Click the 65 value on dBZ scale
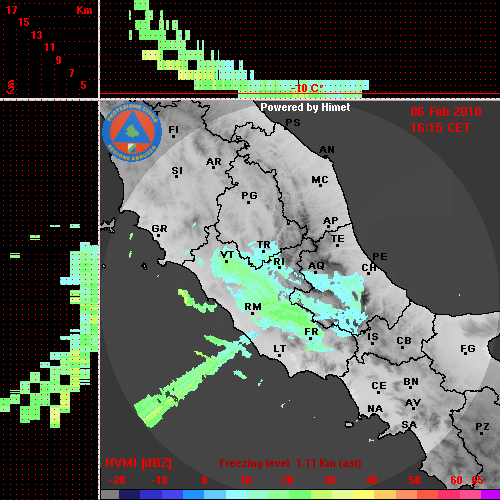 click(x=477, y=480)
